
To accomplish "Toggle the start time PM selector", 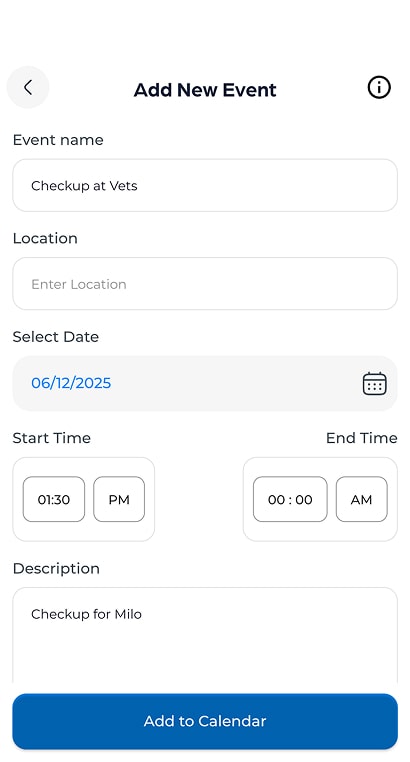I will 119,499.
